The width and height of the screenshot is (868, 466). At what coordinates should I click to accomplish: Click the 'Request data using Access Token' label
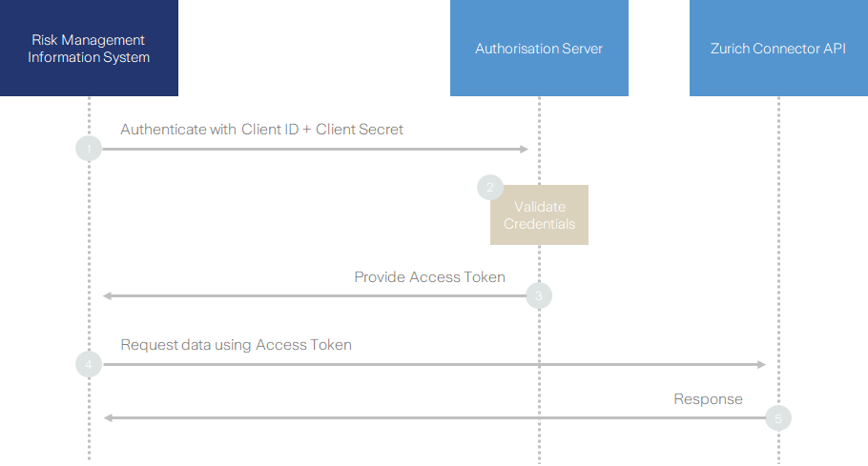click(236, 345)
